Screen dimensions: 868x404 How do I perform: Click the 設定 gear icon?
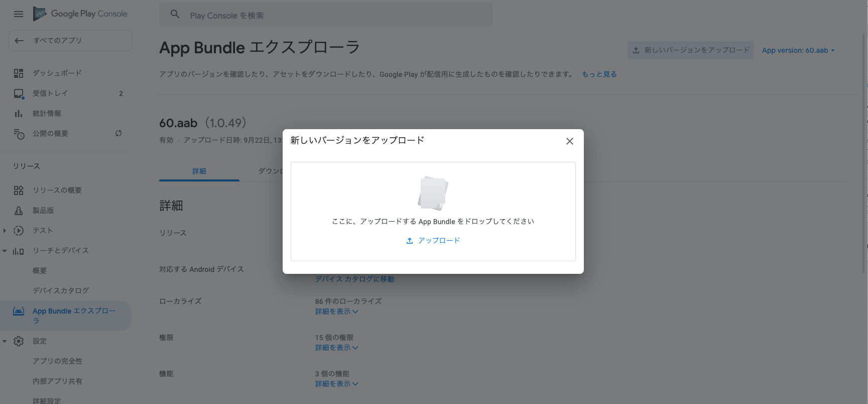(19, 341)
